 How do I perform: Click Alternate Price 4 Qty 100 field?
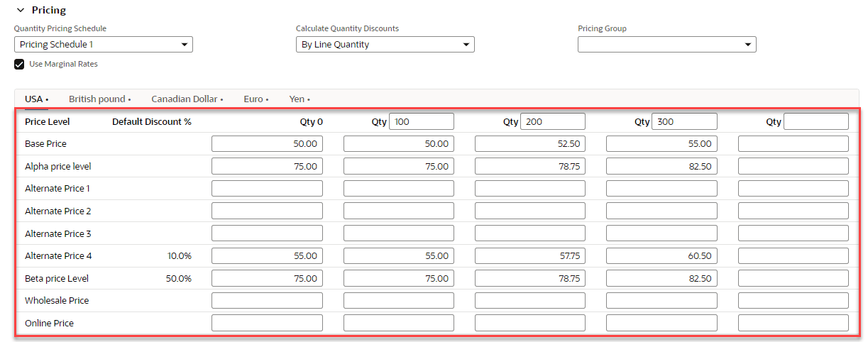click(399, 256)
